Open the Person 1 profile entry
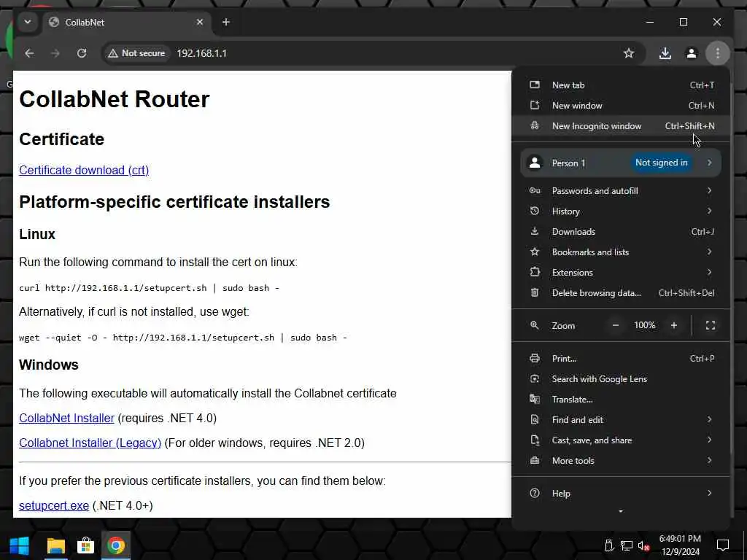 (x=621, y=163)
